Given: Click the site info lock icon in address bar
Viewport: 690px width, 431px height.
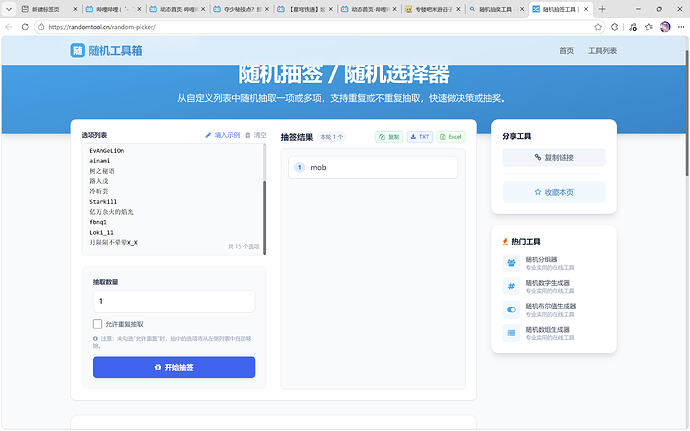Looking at the screenshot, I should click(x=41, y=27).
